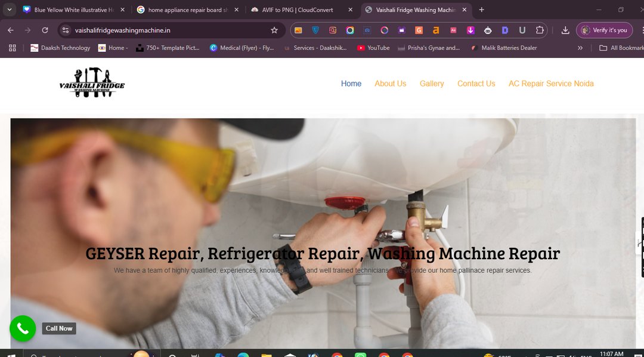Open the Extensions puzzle-piece menu
This screenshot has width=644, height=357.
pyautogui.click(x=540, y=30)
